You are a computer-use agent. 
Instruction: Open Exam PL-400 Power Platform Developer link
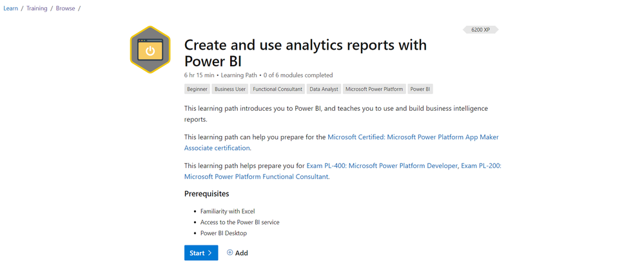click(382, 166)
